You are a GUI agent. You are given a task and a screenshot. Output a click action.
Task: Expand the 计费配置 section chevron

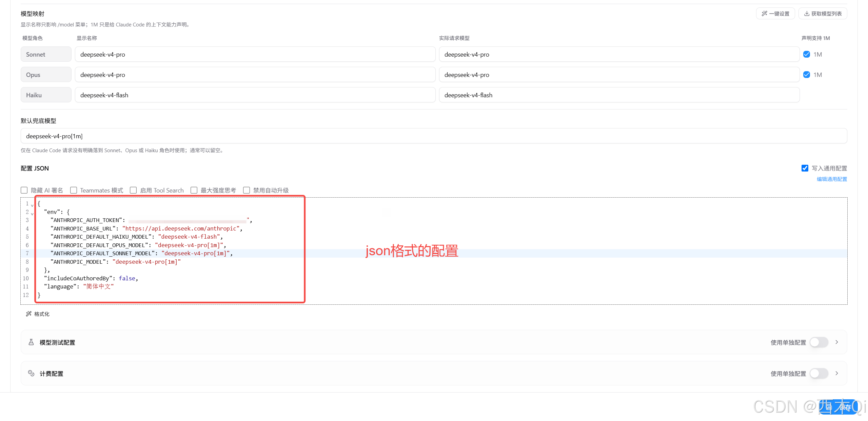(x=837, y=373)
